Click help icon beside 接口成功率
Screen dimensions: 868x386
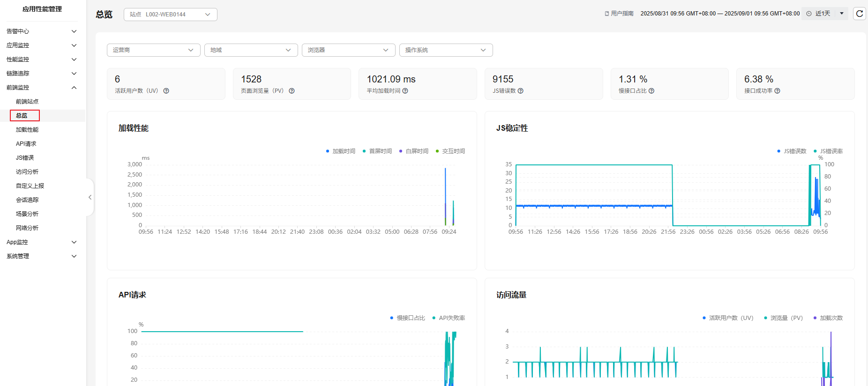tap(777, 91)
